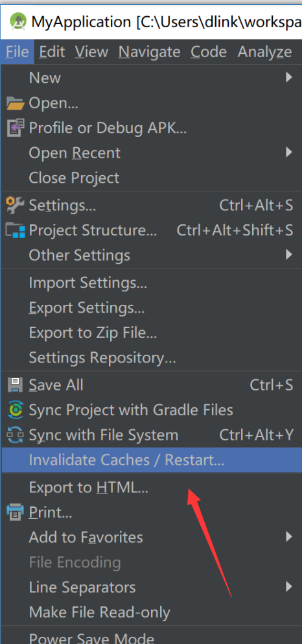Click the Sync Project with Gradle Files icon
302x644 pixels.
pyautogui.click(x=16, y=410)
